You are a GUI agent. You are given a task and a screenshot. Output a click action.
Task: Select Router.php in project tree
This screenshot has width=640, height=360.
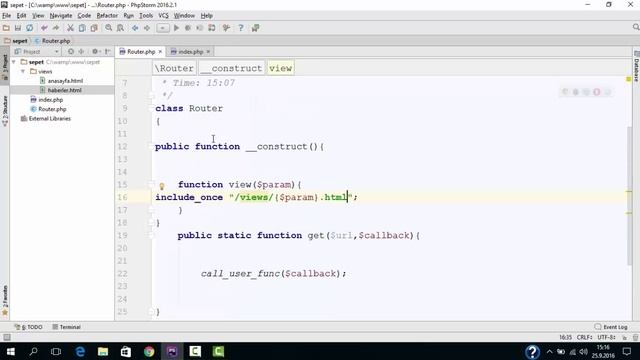(x=52, y=109)
